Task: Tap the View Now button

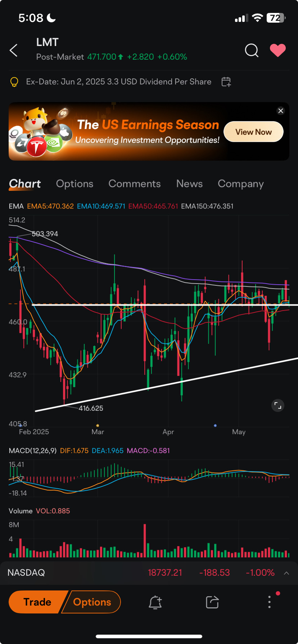Action: 253,132
